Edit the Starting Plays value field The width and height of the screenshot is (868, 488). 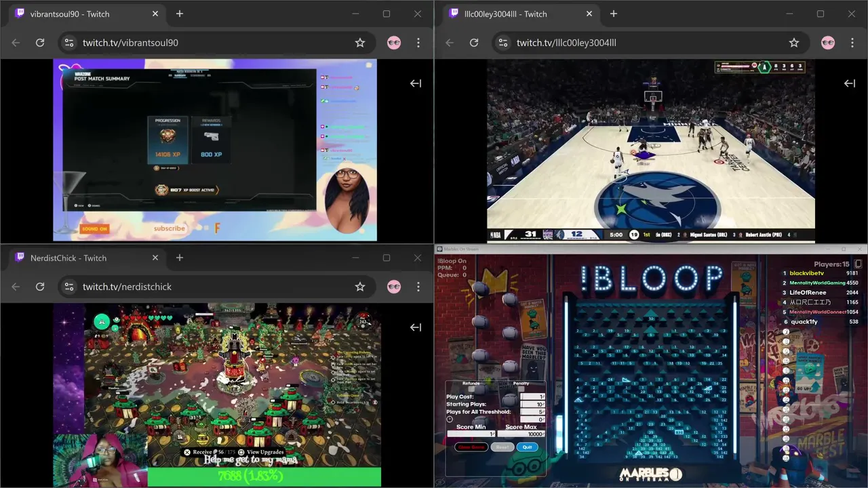(532, 404)
